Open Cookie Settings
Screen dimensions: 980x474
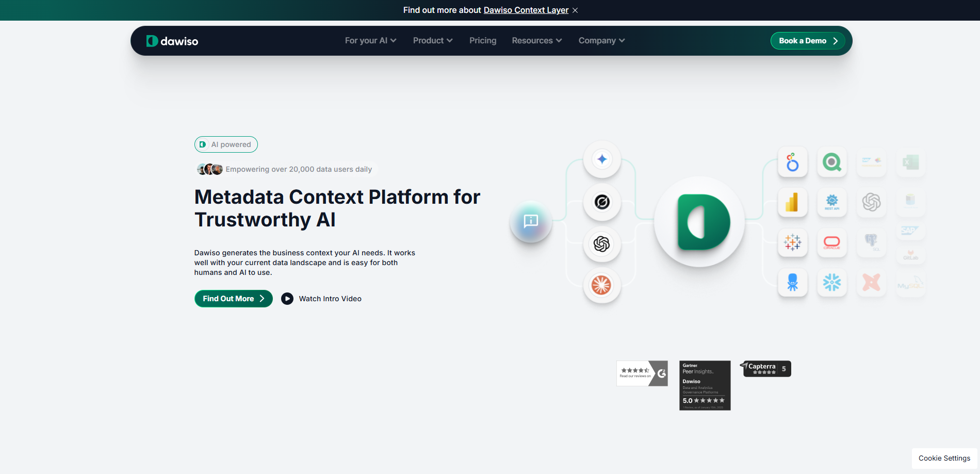click(944, 458)
